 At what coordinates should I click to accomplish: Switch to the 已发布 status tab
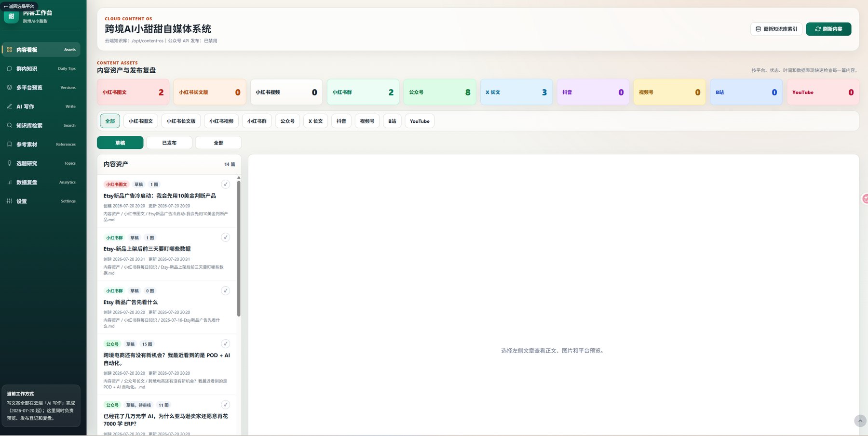(169, 143)
